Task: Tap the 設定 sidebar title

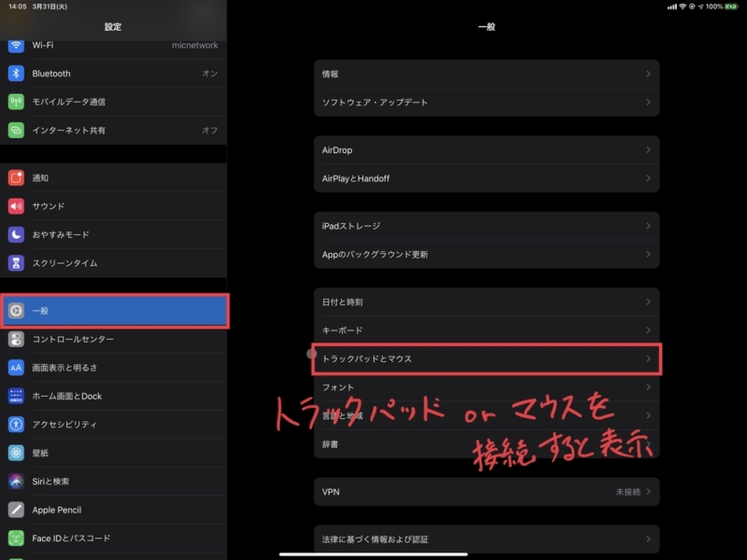Action: 113,27
